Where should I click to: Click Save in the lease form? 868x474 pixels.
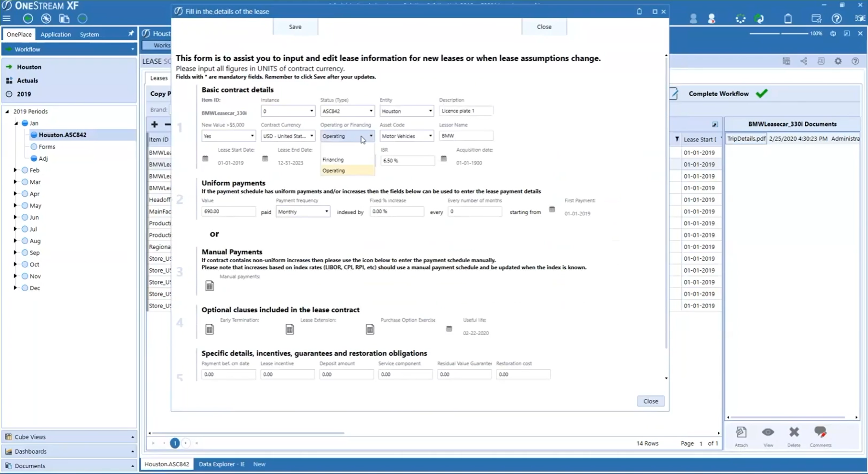click(x=295, y=27)
